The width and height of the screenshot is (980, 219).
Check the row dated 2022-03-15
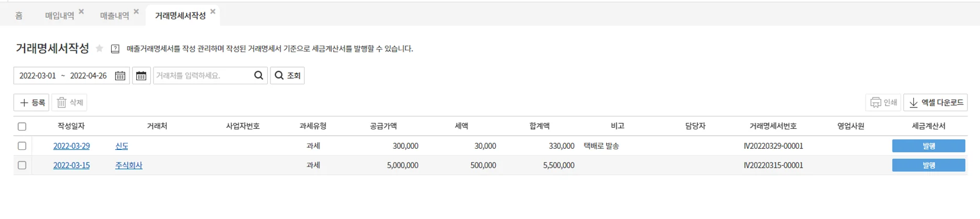pyautogui.click(x=22, y=165)
